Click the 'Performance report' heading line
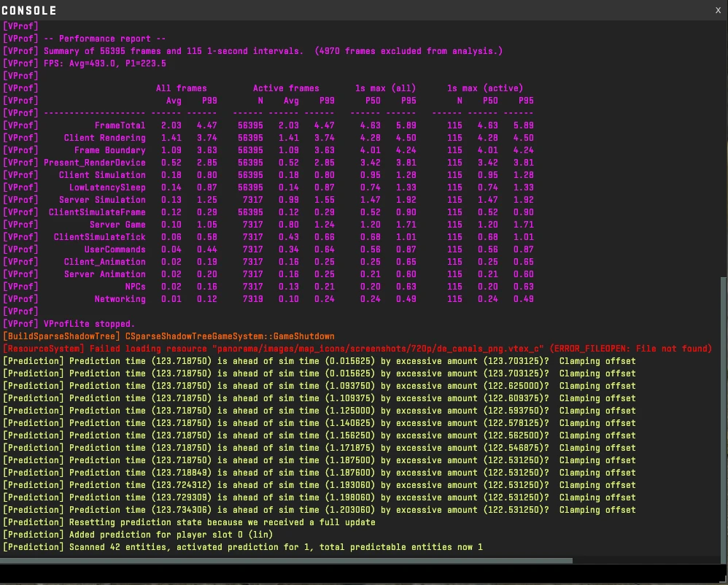This screenshot has height=585, width=728. 84,39
